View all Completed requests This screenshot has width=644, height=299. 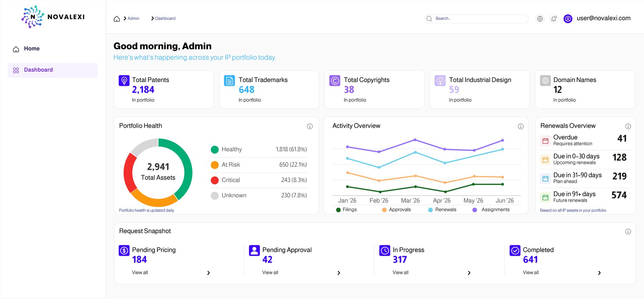(x=531, y=273)
